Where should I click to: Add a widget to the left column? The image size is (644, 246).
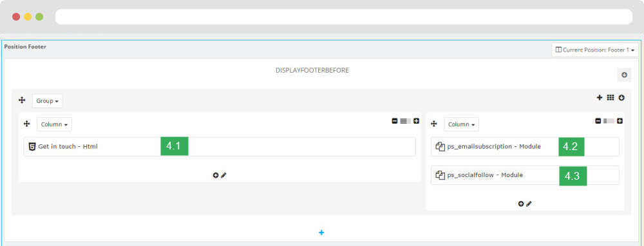pos(216,175)
